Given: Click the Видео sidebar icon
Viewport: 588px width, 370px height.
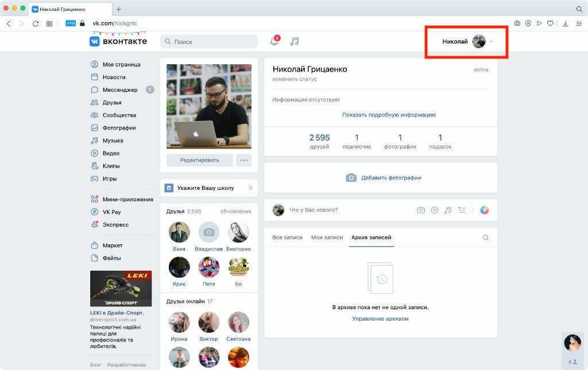Looking at the screenshot, I should pos(95,153).
